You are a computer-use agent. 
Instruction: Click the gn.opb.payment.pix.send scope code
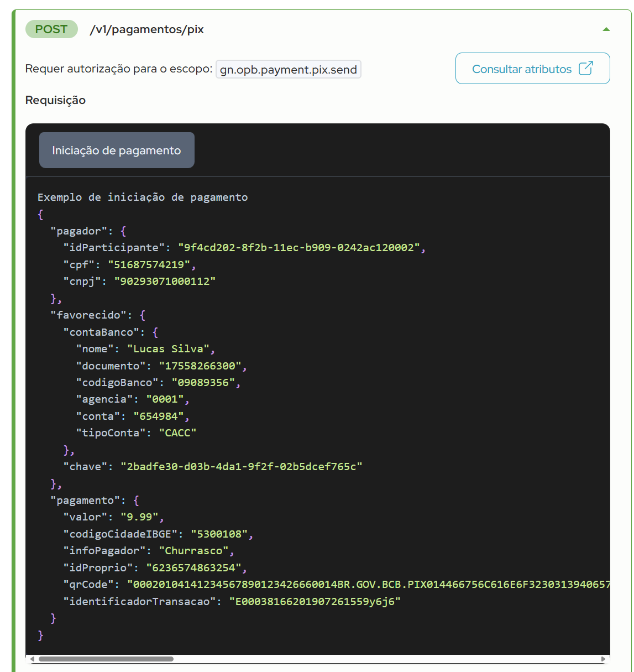[289, 69]
